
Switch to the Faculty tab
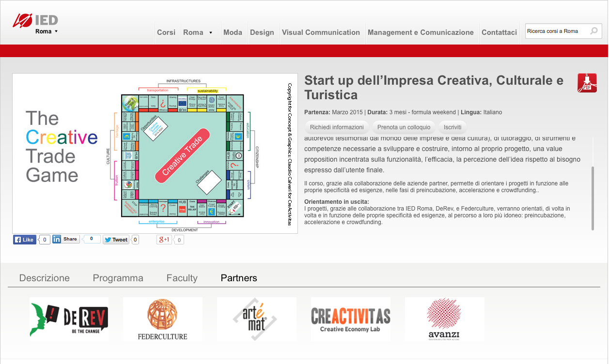pyautogui.click(x=182, y=278)
